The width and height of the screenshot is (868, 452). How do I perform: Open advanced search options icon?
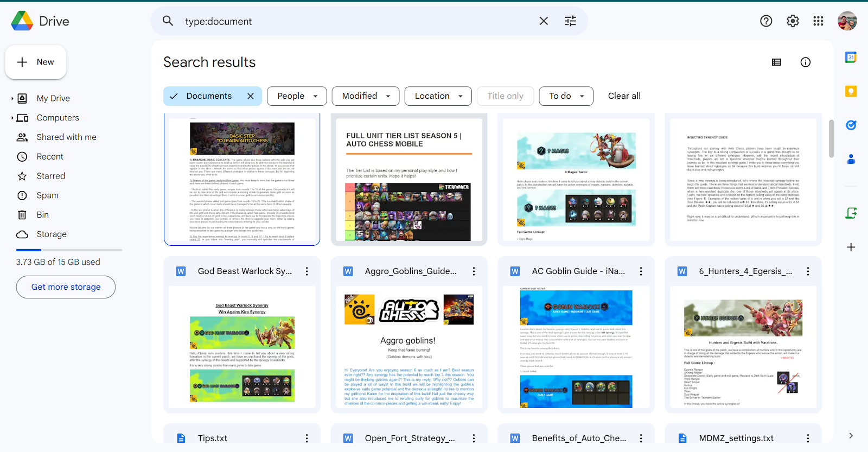pos(570,21)
